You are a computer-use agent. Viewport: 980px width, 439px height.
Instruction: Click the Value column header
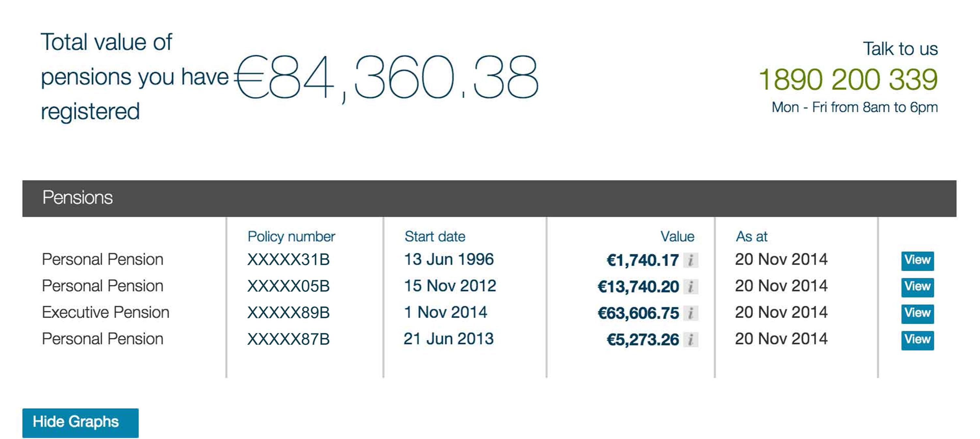point(677,236)
